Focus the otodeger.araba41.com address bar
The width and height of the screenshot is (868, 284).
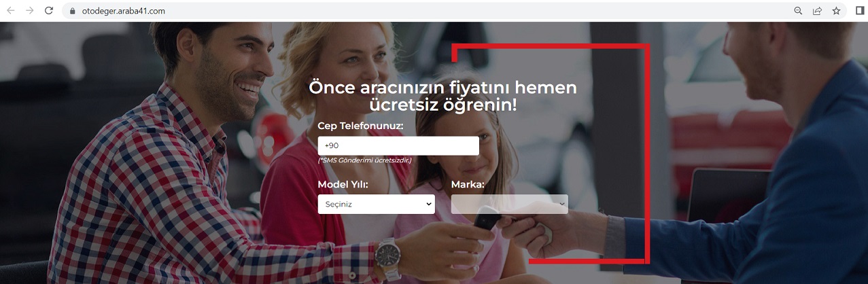tap(435, 12)
